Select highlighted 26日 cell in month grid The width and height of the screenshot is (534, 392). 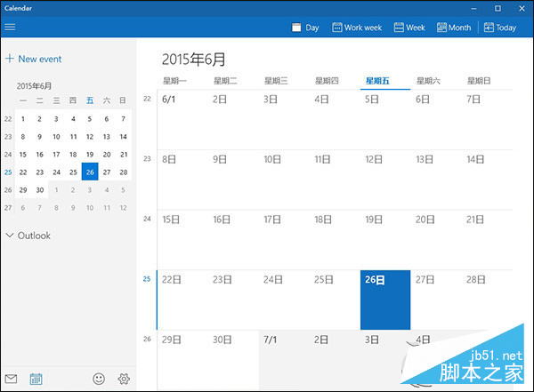[x=385, y=300]
